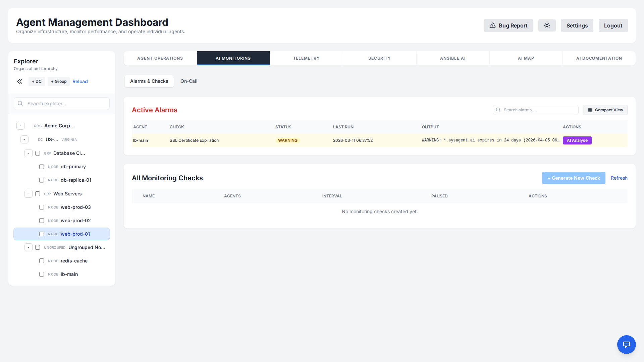Image resolution: width=644 pixels, height=362 pixels.
Task: Click the WARNING status badge
Action: 287,140
